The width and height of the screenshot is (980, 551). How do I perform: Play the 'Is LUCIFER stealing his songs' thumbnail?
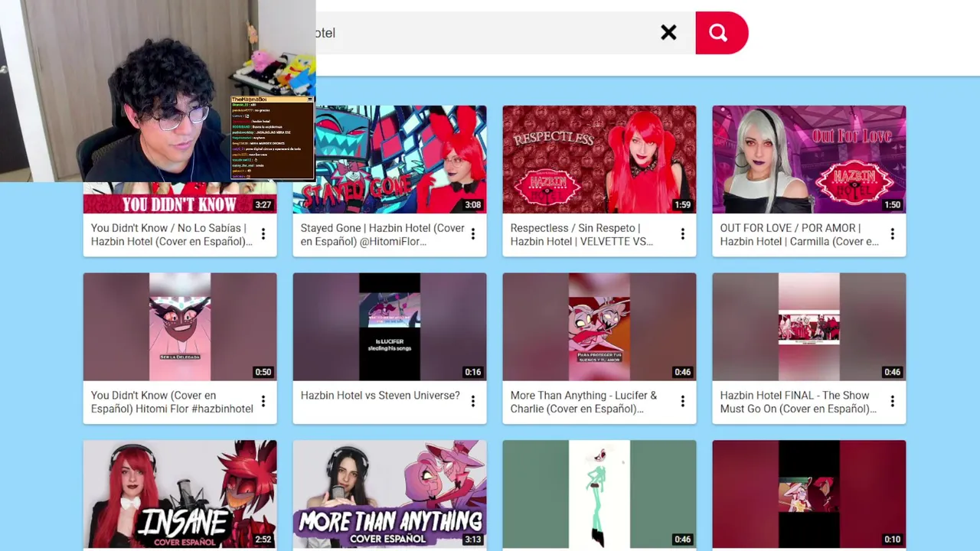tap(390, 327)
